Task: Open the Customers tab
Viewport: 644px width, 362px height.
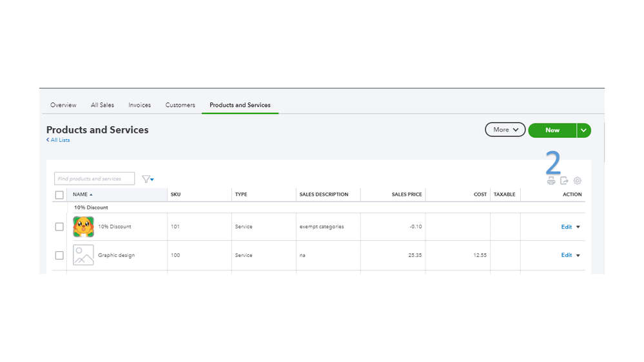Action: point(180,105)
